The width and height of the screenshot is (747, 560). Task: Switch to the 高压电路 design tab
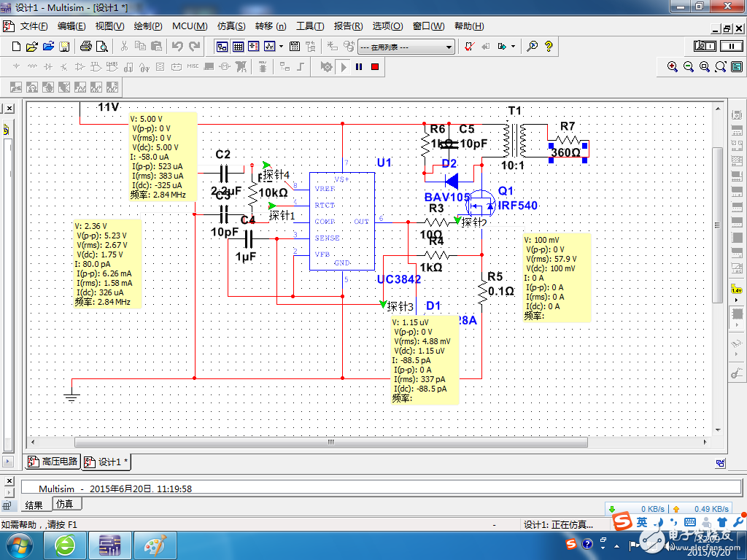[x=53, y=462]
